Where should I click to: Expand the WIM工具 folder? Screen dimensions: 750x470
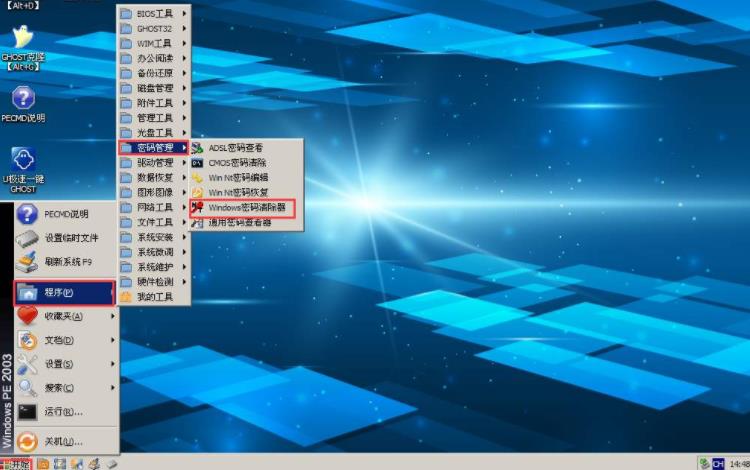pos(154,44)
